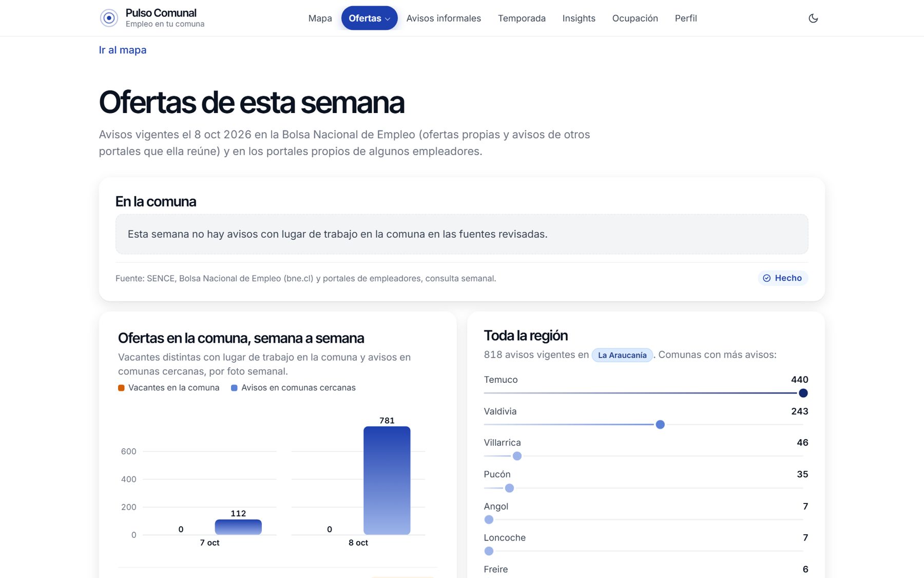
Task: Click the Valdivia bar marker
Action: pyautogui.click(x=660, y=424)
